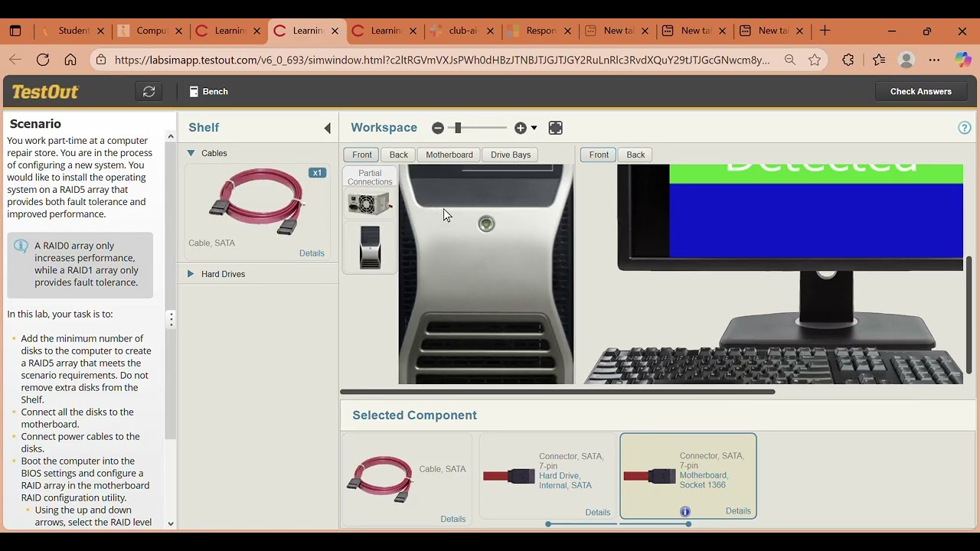Switch computer to Back view
Screen dimensions: 980x551
coord(399,155)
